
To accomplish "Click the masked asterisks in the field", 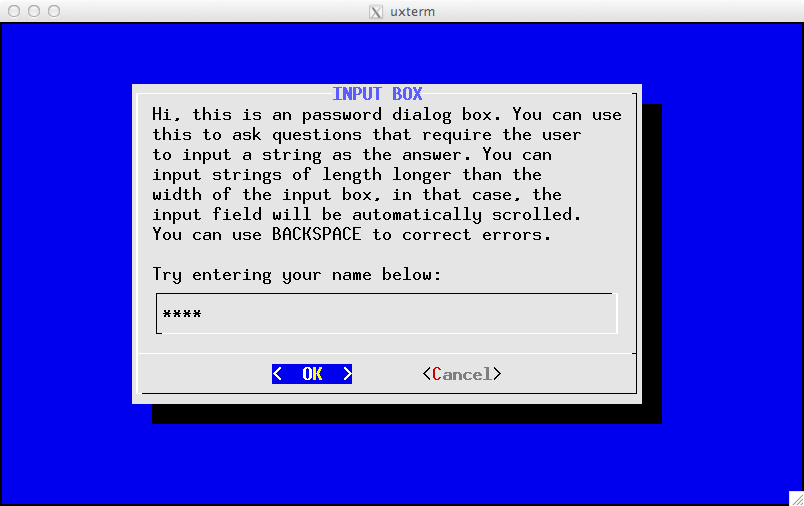I will click(182, 315).
